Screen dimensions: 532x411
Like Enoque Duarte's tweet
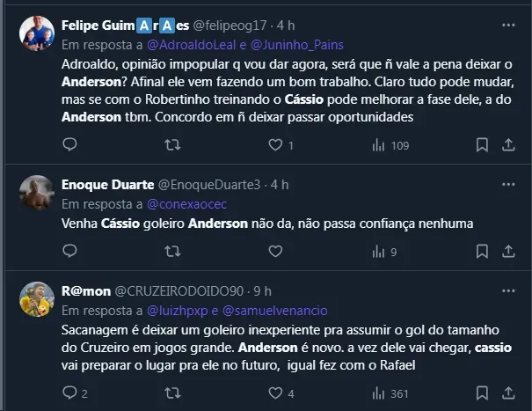274,252
